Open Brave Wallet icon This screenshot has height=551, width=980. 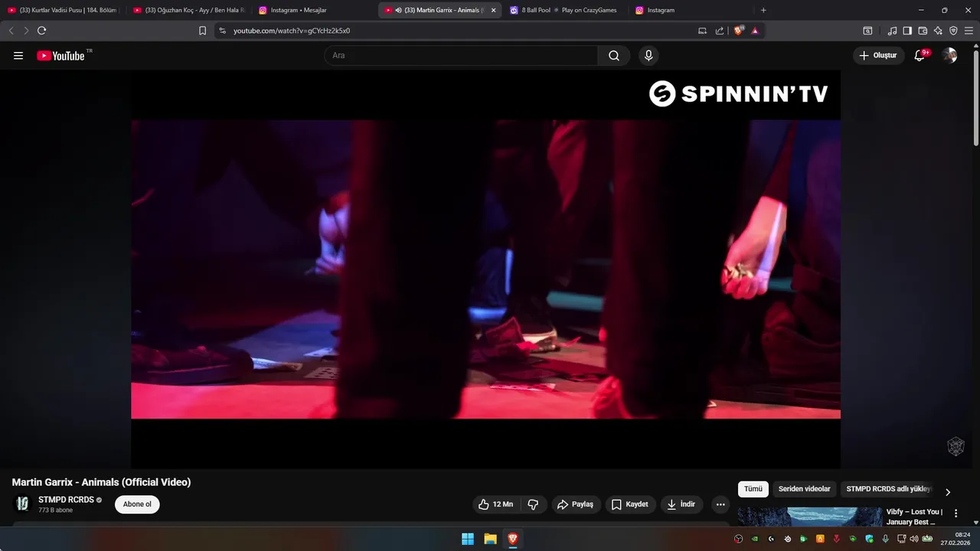point(923,31)
